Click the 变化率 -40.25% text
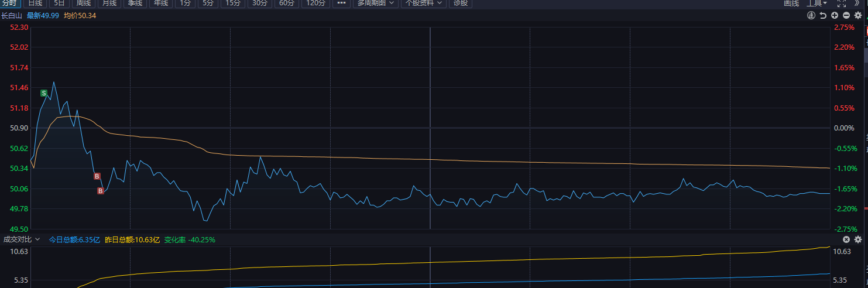 click(190, 239)
